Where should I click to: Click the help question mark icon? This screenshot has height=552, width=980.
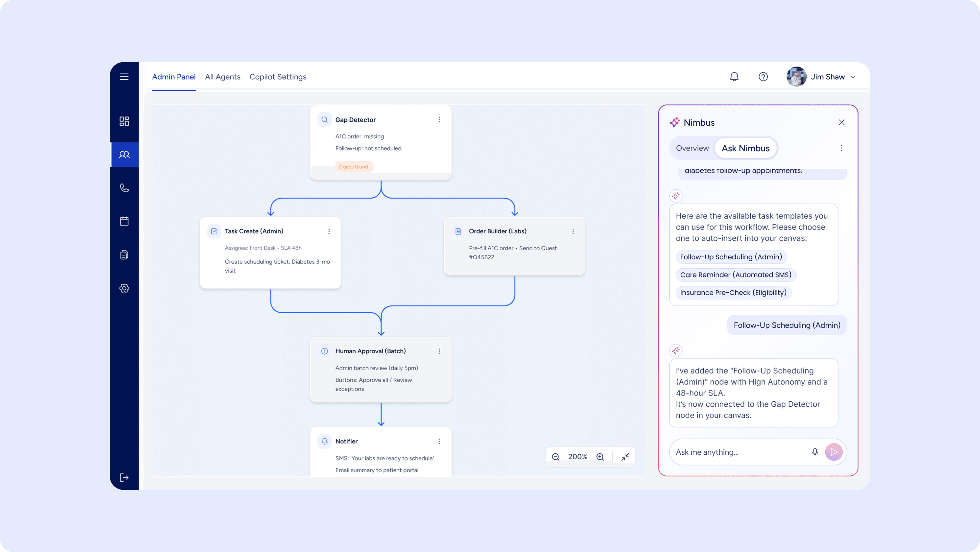click(x=763, y=77)
